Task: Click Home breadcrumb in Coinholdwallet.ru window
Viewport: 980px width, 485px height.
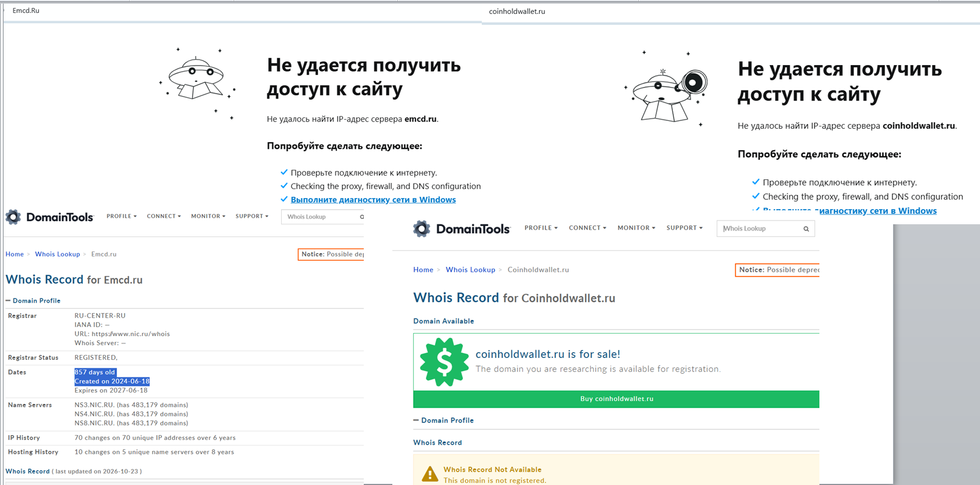Action: coord(423,270)
